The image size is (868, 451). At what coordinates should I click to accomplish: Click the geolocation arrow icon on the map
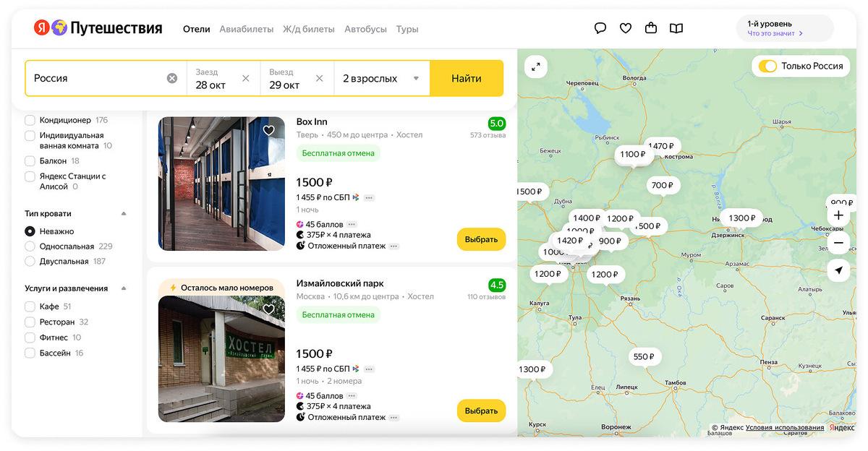click(838, 270)
